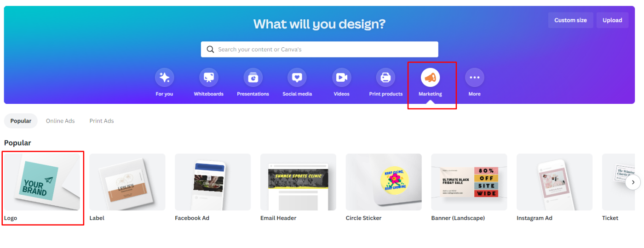
Task: Open the For you sparkle icon
Action: click(164, 78)
